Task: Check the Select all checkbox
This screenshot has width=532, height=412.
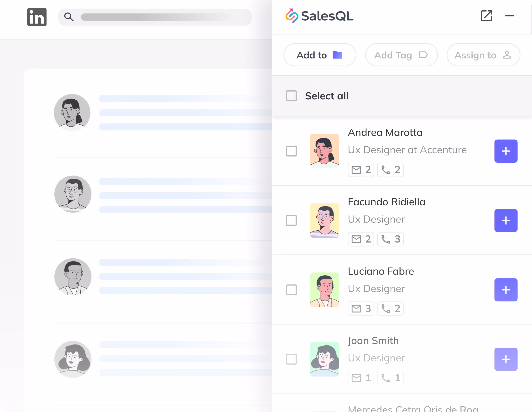Action: (x=291, y=96)
